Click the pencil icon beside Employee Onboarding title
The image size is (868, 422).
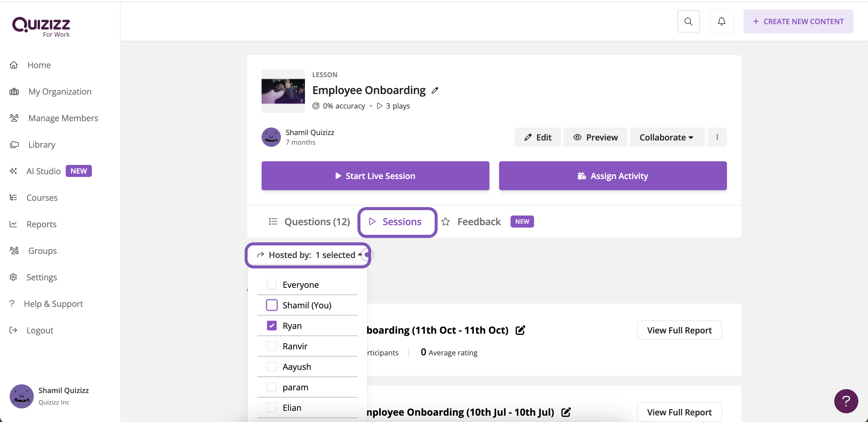(435, 90)
